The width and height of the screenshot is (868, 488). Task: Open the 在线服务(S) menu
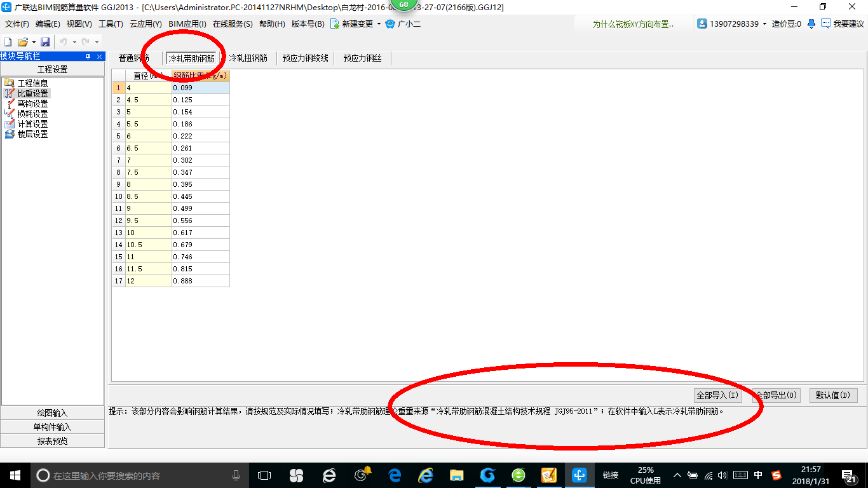(233, 24)
